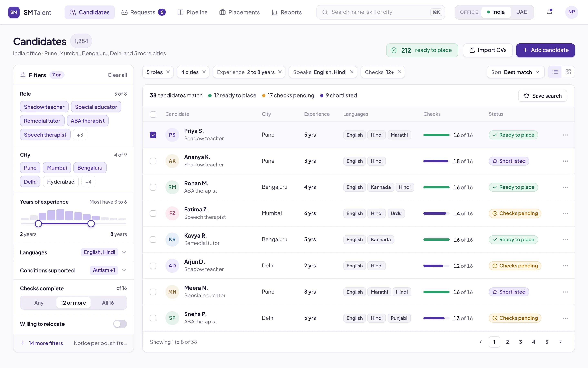Viewport: 588px width, 368px height.
Task: Open the Requests tab
Action: [x=143, y=12]
